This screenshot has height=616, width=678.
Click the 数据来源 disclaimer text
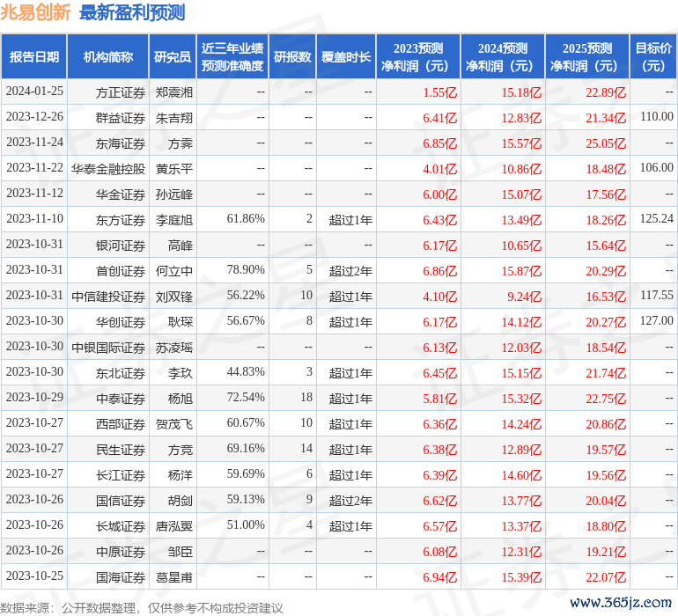(142, 608)
